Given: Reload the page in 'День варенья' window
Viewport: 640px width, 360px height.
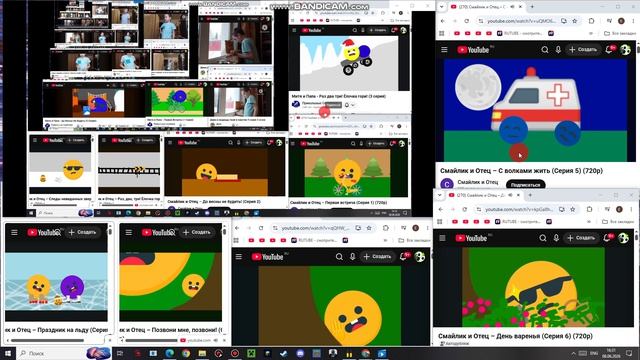Looking at the screenshot, I should [x=464, y=209].
